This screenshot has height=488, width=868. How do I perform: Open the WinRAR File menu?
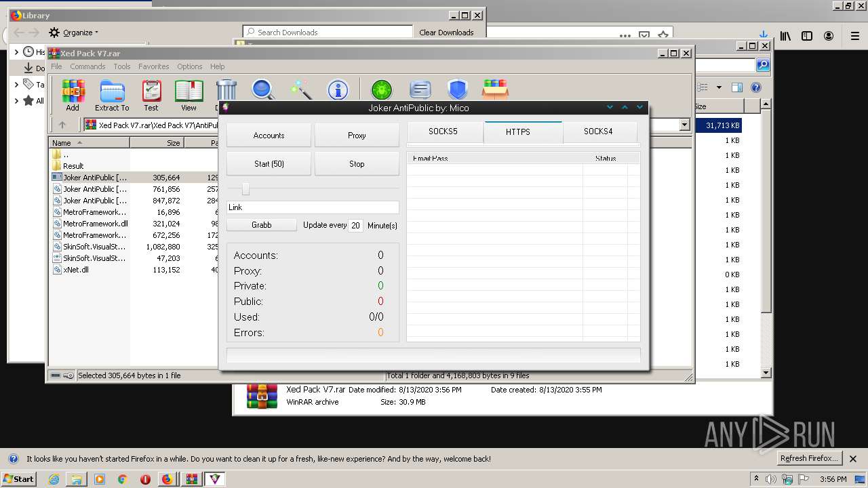pyautogui.click(x=56, y=66)
